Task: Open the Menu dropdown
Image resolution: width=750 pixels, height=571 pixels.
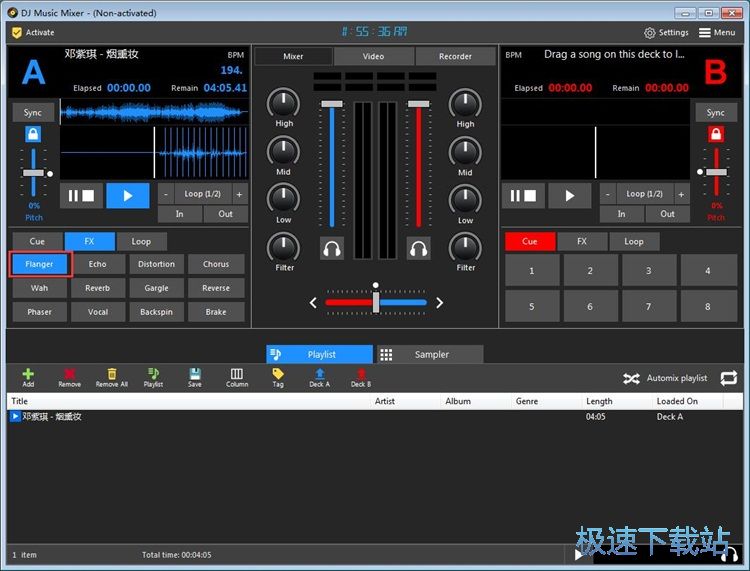Action: pos(718,33)
